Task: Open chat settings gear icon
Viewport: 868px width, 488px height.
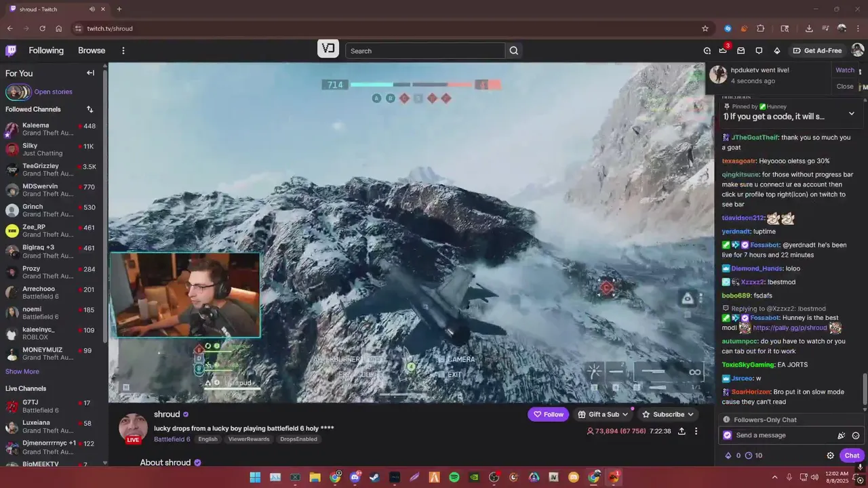Action: tap(830, 455)
